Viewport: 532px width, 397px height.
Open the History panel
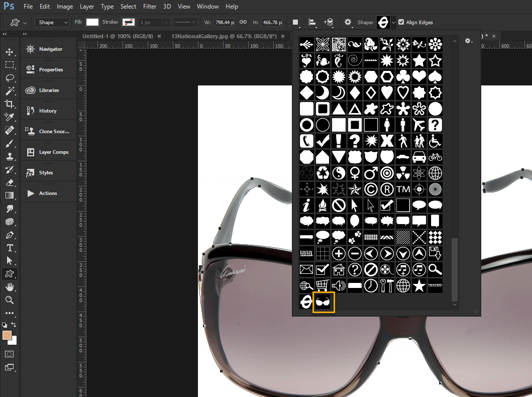[x=48, y=111]
